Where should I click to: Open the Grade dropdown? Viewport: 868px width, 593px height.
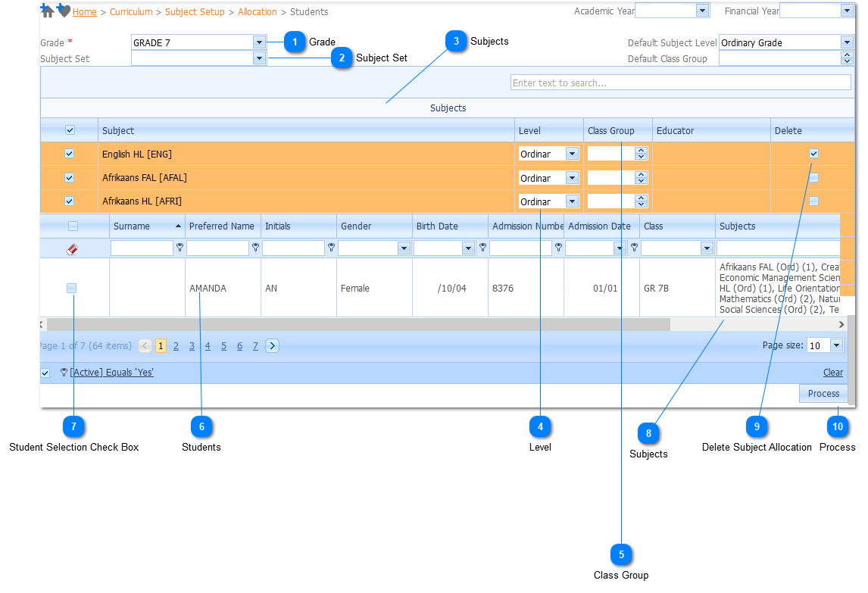259,42
